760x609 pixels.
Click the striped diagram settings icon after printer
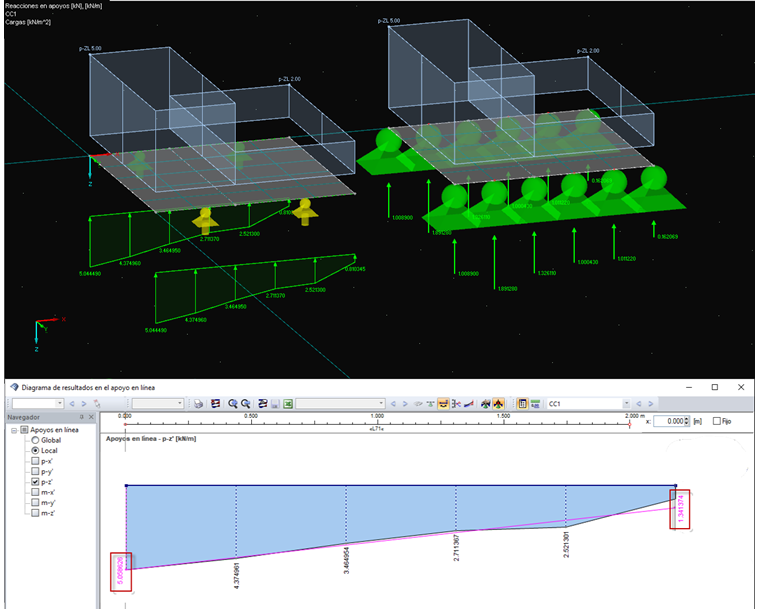tap(215, 403)
